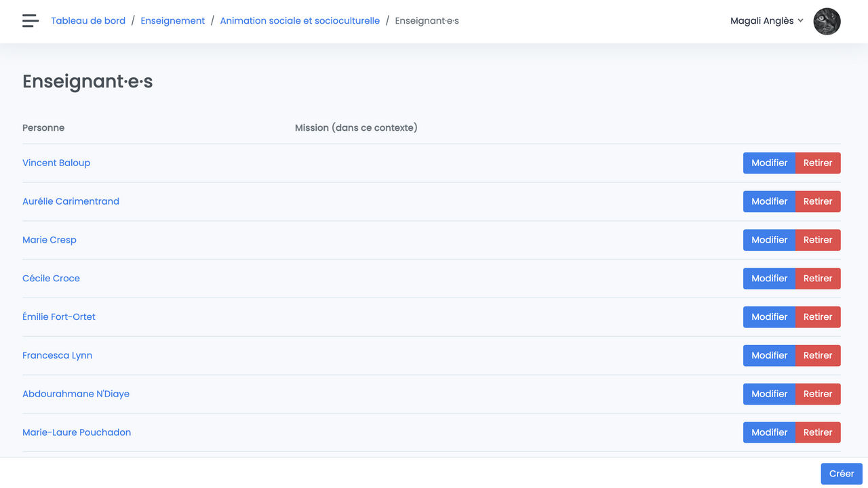This screenshot has width=868, height=488.
Task: Expand the Magali Anglès user dropdown
Action: click(766, 21)
